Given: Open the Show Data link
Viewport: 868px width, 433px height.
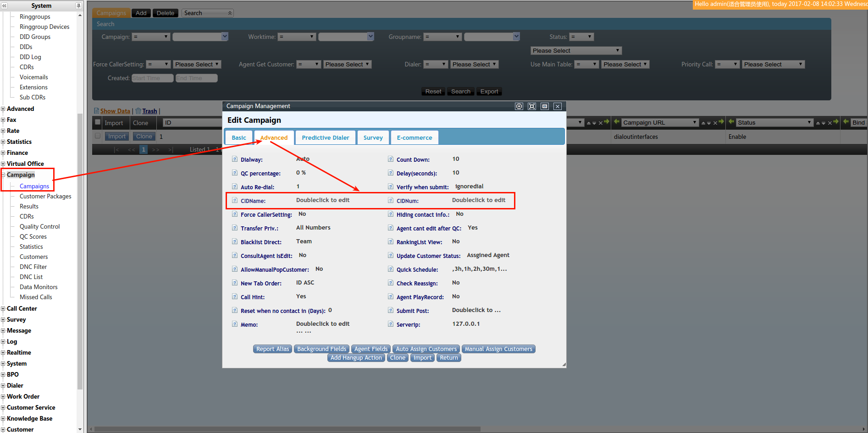Looking at the screenshot, I should tap(115, 111).
